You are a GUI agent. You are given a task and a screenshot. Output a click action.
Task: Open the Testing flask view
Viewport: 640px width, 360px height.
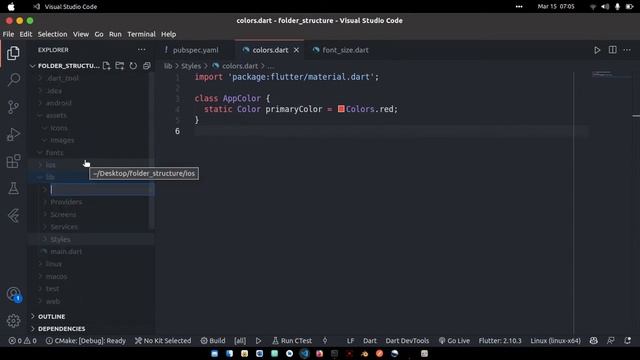[13, 188]
